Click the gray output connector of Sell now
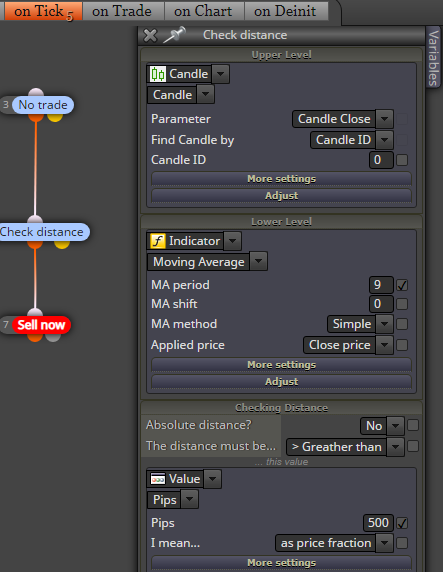443x572 pixels. coord(53,337)
